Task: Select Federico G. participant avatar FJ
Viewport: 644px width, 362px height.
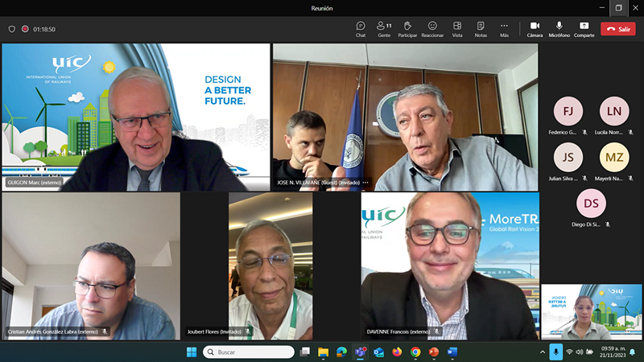Action: (568, 111)
